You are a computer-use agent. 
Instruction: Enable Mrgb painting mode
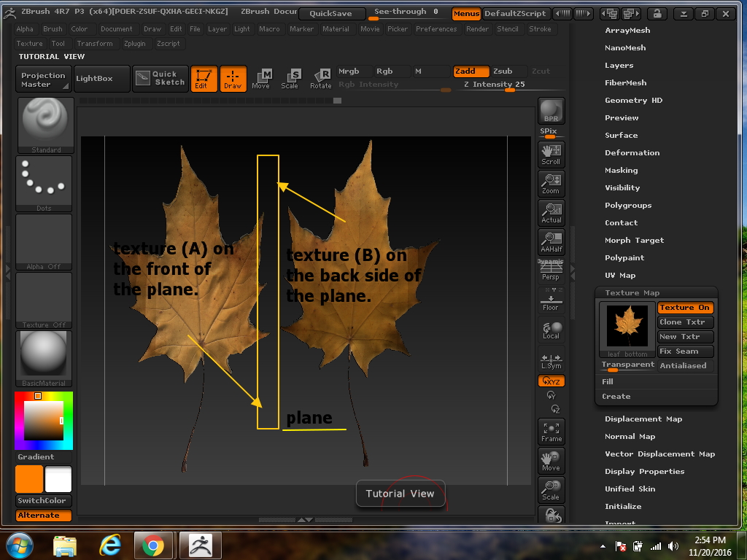(x=355, y=71)
